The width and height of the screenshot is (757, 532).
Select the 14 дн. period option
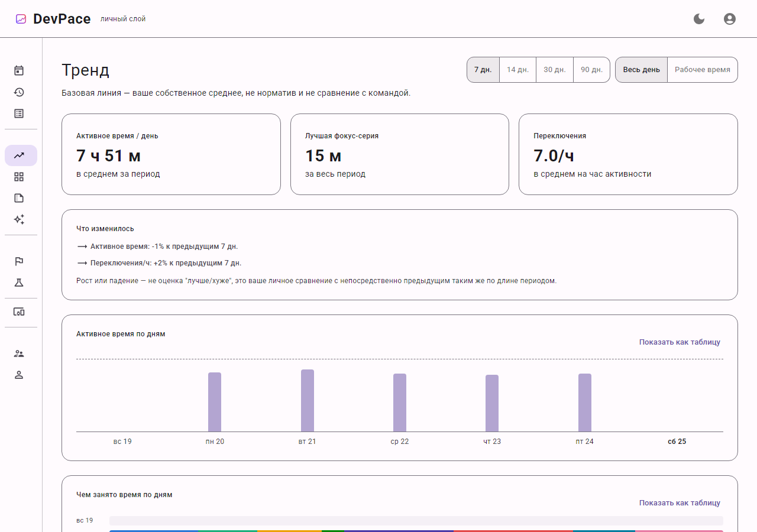518,70
